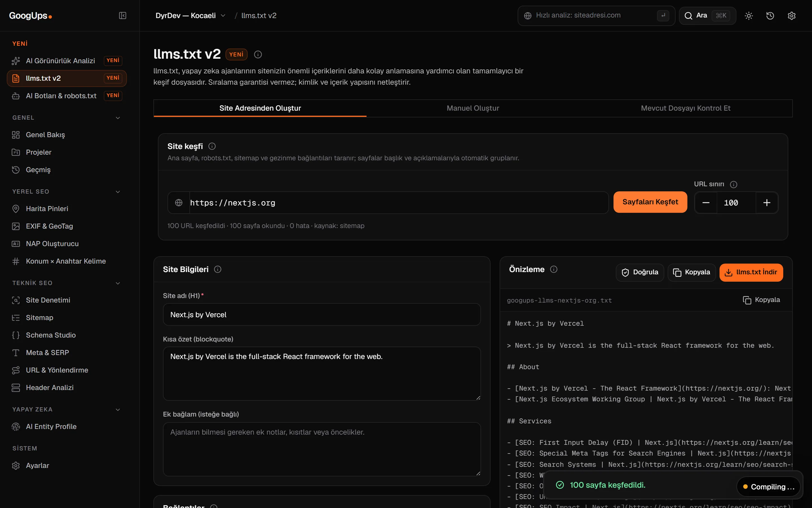Image resolution: width=812 pixels, height=508 pixels.
Task: Increase the URL limit with plus button
Action: pos(767,203)
